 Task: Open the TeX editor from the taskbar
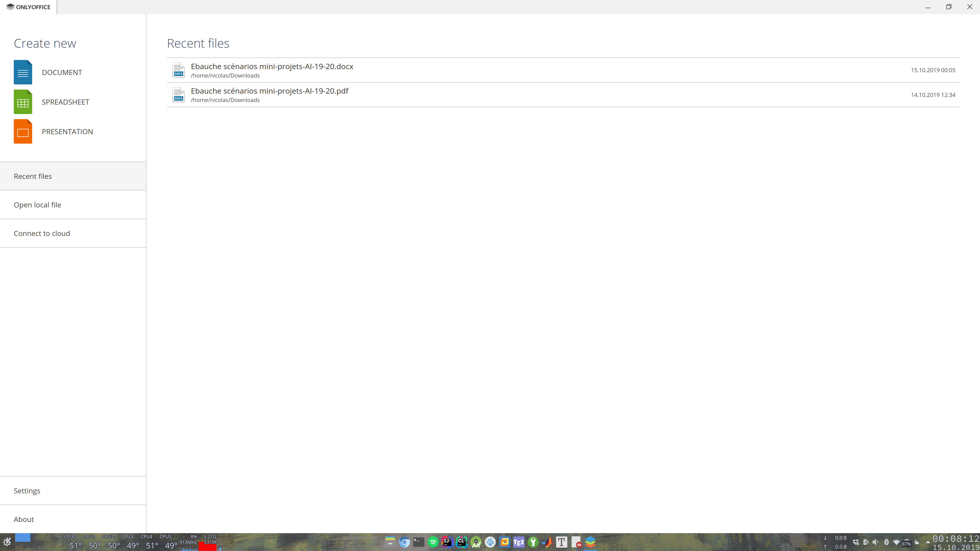point(519,542)
